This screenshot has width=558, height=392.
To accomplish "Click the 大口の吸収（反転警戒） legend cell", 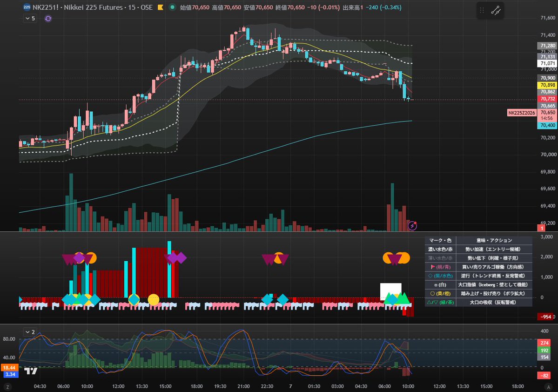I will pyautogui.click(x=494, y=303).
